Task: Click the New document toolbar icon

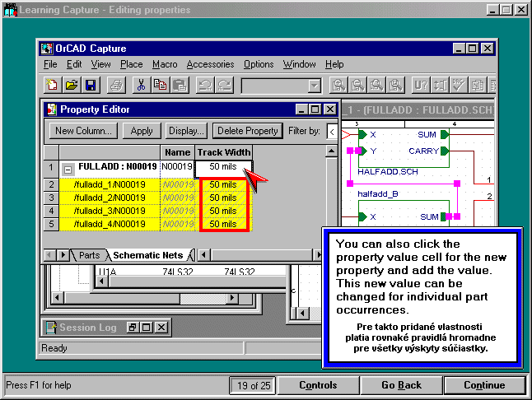Action: [x=53, y=85]
